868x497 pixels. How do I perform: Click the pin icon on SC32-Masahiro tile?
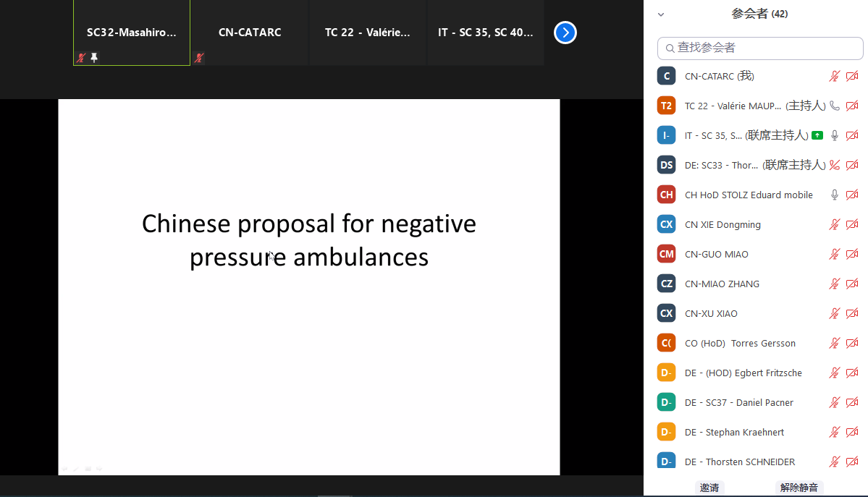click(94, 58)
